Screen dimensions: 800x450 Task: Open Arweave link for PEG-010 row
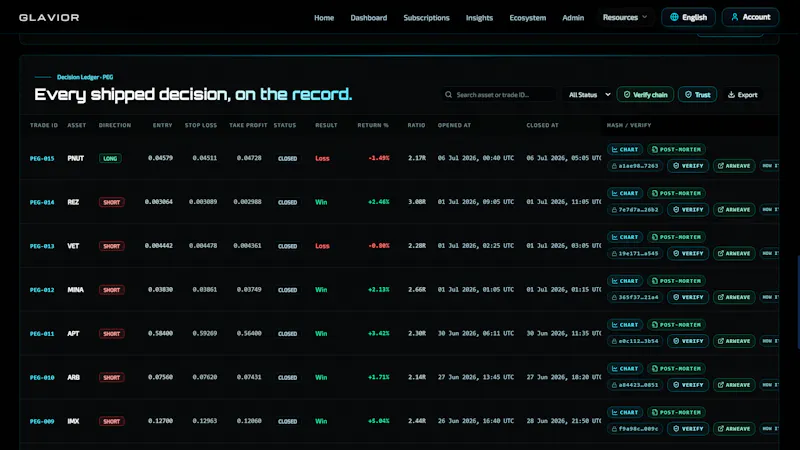(734, 385)
